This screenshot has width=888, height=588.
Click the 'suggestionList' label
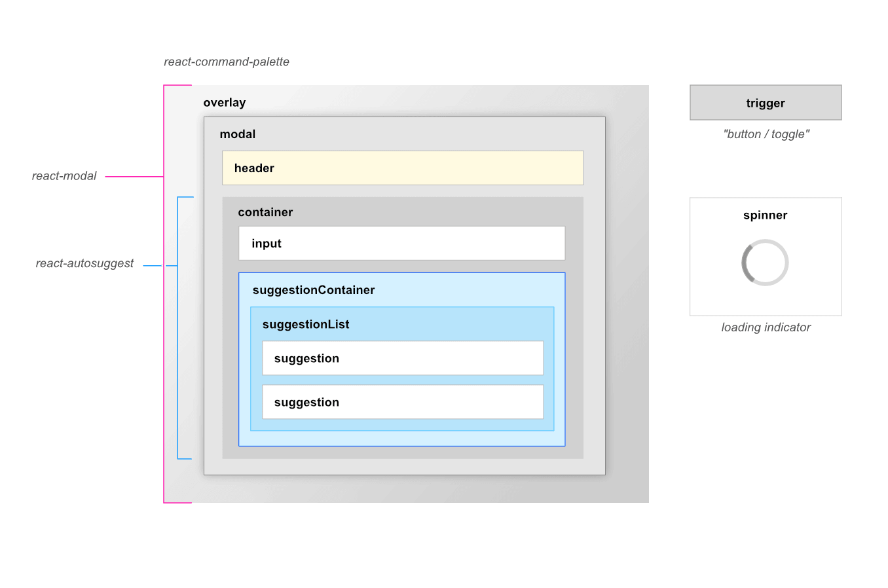click(306, 324)
